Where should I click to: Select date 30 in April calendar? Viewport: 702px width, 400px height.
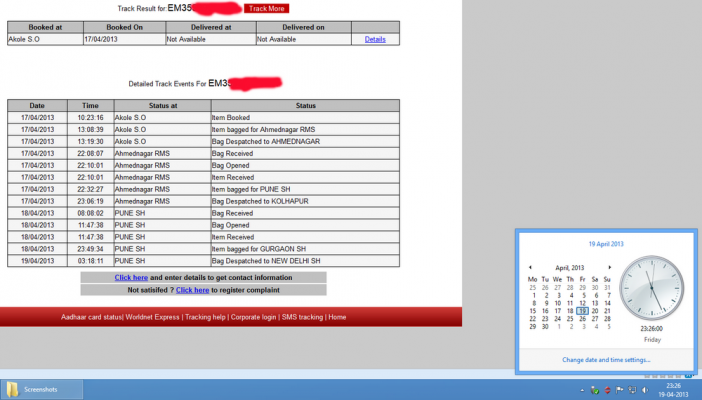pos(545,327)
